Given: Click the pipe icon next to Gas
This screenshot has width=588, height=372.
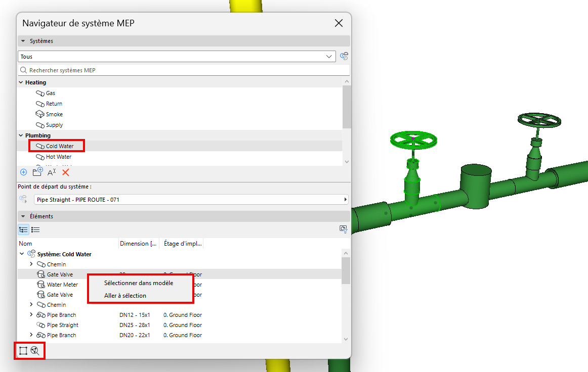Looking at the screenshot, I should 40,93.
